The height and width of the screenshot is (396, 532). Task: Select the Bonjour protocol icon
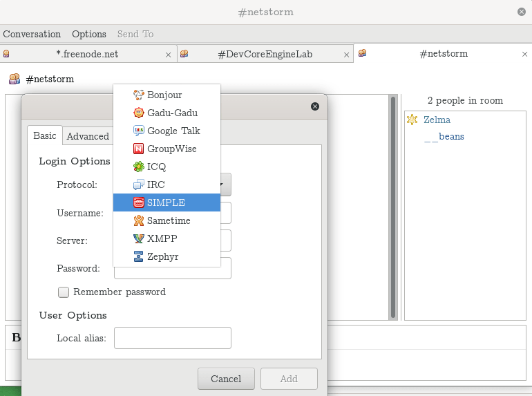click(x=138, y=95)
